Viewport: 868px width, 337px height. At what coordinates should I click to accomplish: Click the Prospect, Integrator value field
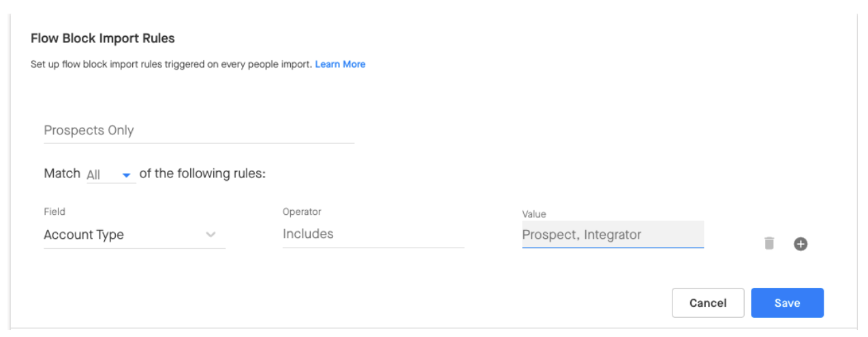[x=613, y=234]
